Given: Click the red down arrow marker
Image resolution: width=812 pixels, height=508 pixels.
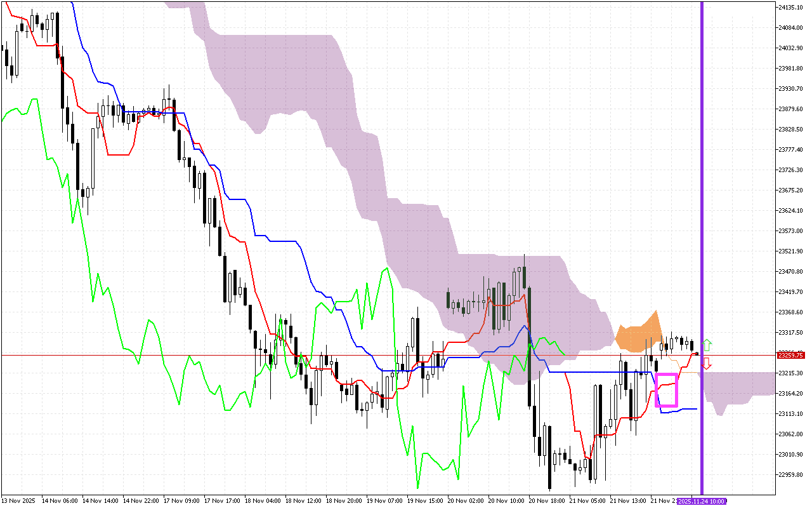Looking at the screenshot, I should pyautogui.click(x=707, y=364).
